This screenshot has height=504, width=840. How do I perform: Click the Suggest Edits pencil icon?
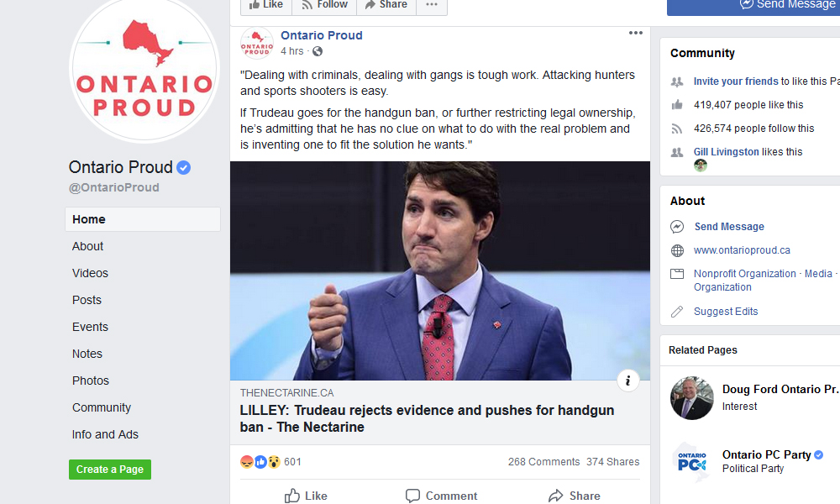(x=676, y=311)
